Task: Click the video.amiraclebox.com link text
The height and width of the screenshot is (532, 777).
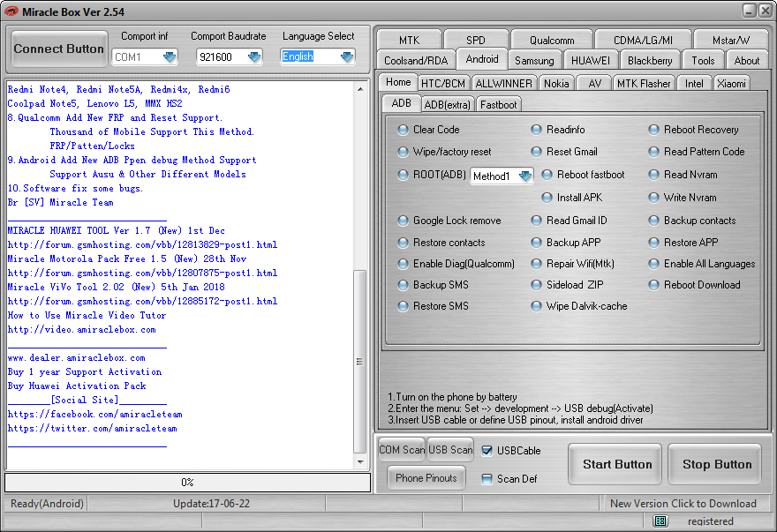Action: [x=82, y=329]
